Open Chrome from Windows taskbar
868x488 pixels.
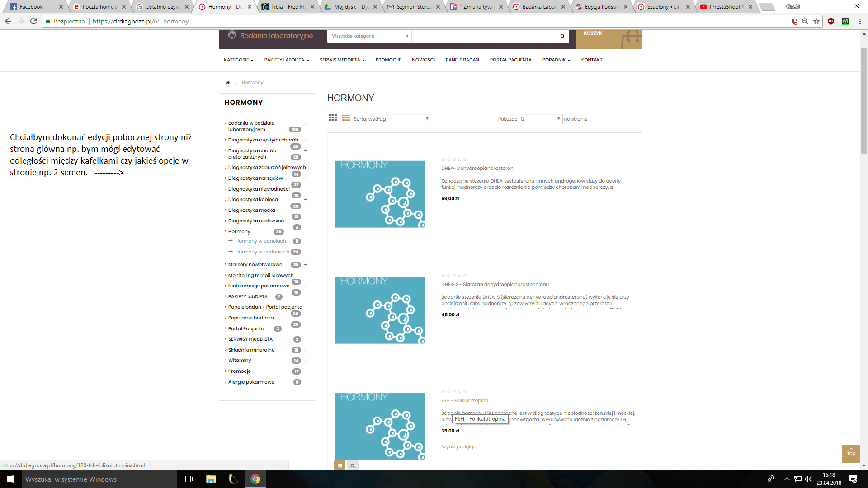(x=255, y=479)
